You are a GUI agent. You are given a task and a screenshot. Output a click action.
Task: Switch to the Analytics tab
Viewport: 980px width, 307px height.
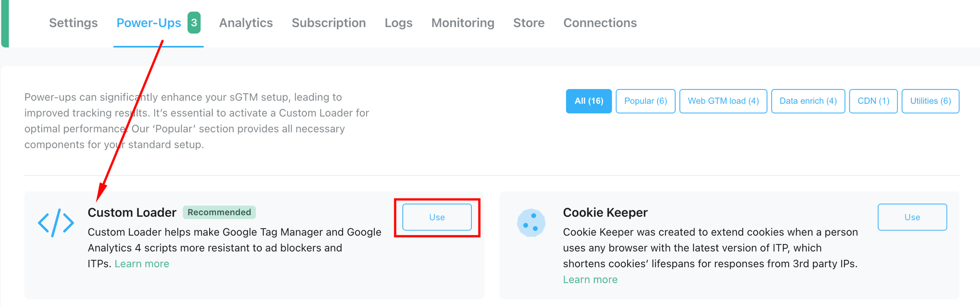tap(246, 23)
